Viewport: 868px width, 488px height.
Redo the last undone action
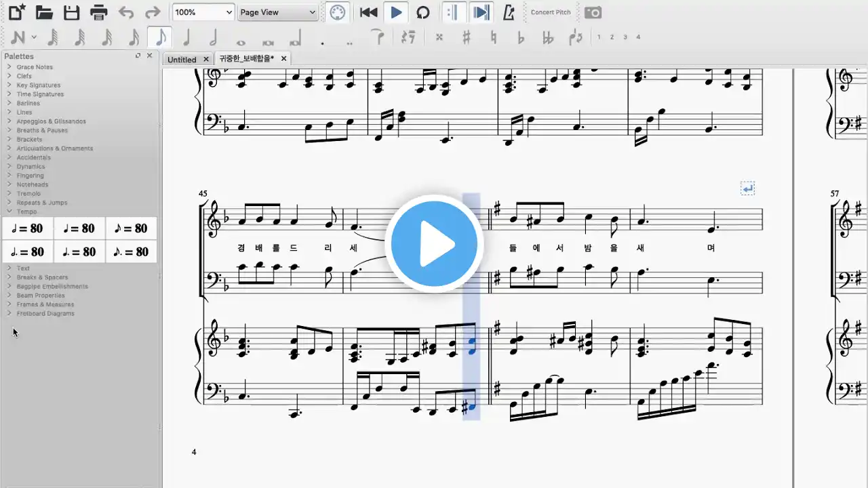point(153,12)
